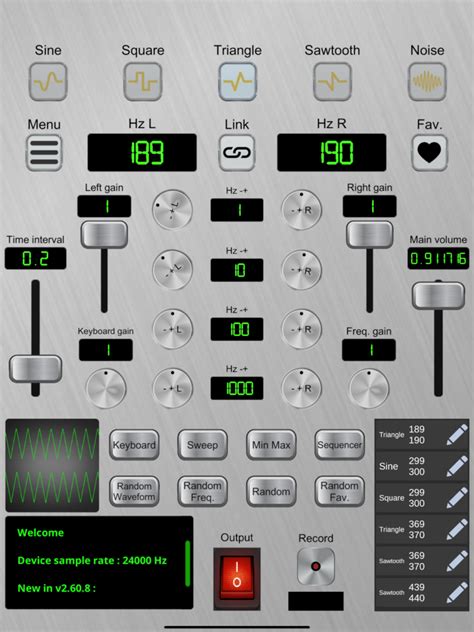Toggle the red Output power switch
The height and width of the screenshot is (632, 474).
click(237, 578)
